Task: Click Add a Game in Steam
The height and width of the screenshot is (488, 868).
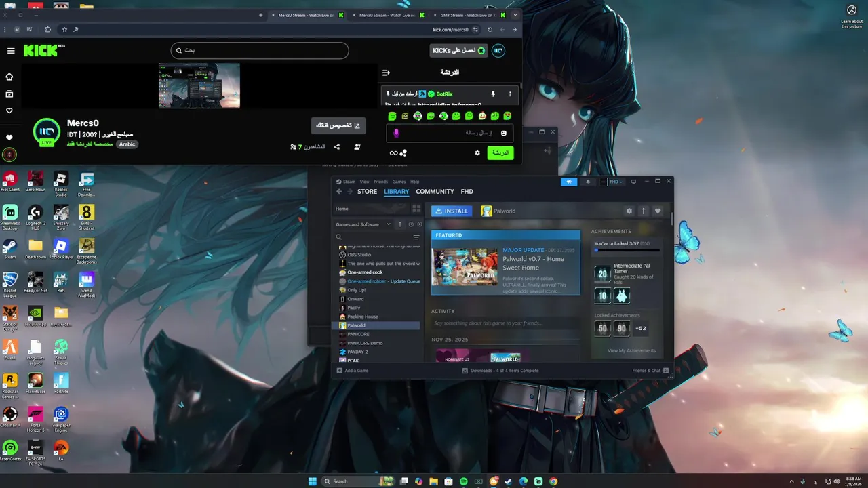Action: 353,371
